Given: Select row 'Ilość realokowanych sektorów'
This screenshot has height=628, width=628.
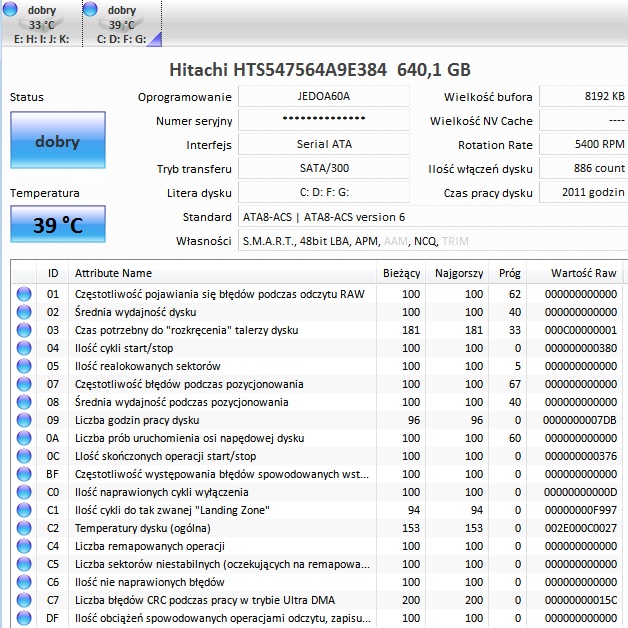Looking at the screenshot, I should click(317, 366).
